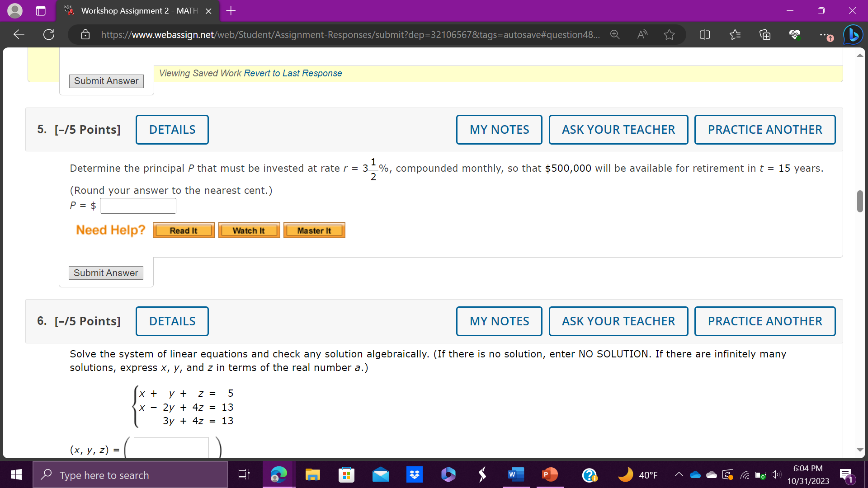
Task: Open Settings and more with update badge
Action: pyautogui.click(x=825, y=34)
